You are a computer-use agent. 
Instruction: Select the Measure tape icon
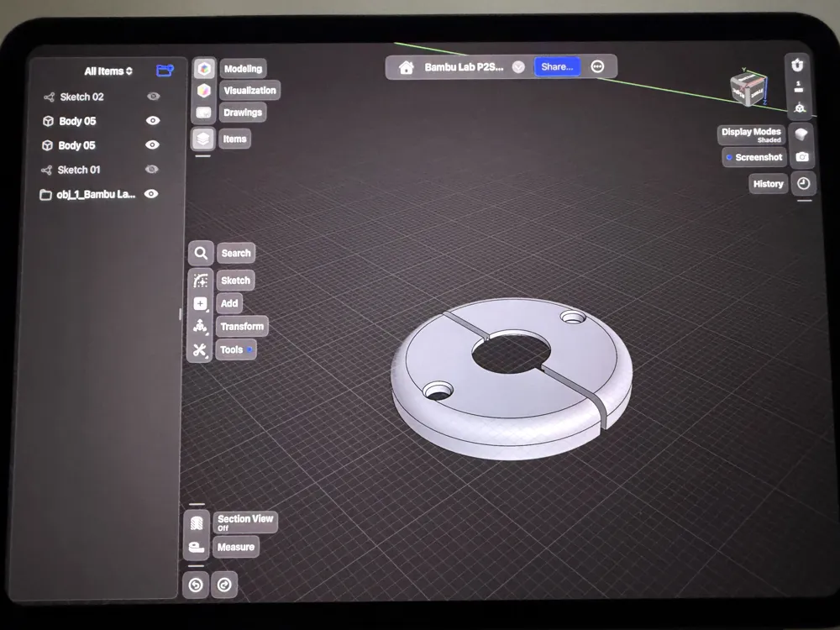pos(196,547)
